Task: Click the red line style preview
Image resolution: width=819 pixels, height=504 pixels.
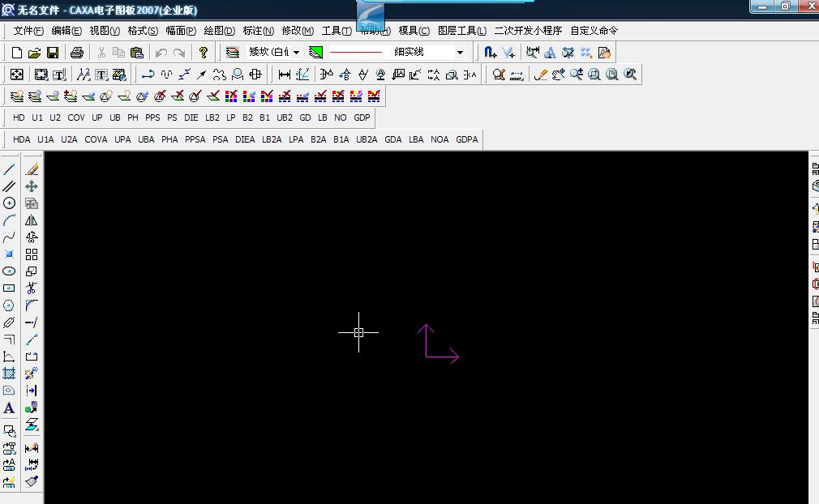Action: tap(356, 52)
